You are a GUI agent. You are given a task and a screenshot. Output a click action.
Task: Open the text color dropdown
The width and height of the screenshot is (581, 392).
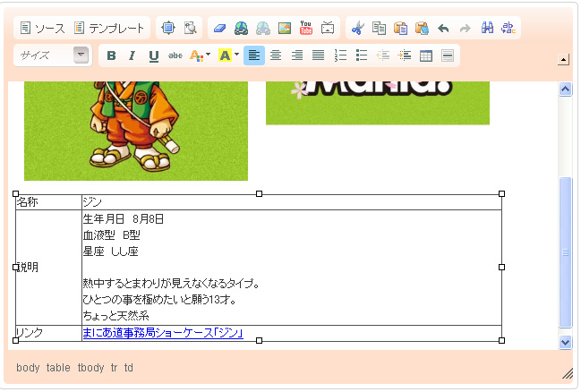201,55
